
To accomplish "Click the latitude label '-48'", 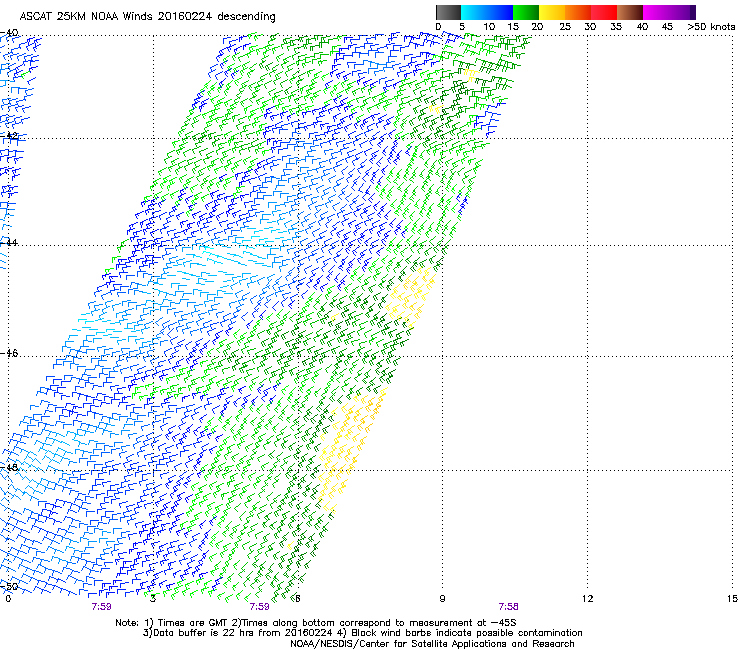I will (9, 467).
